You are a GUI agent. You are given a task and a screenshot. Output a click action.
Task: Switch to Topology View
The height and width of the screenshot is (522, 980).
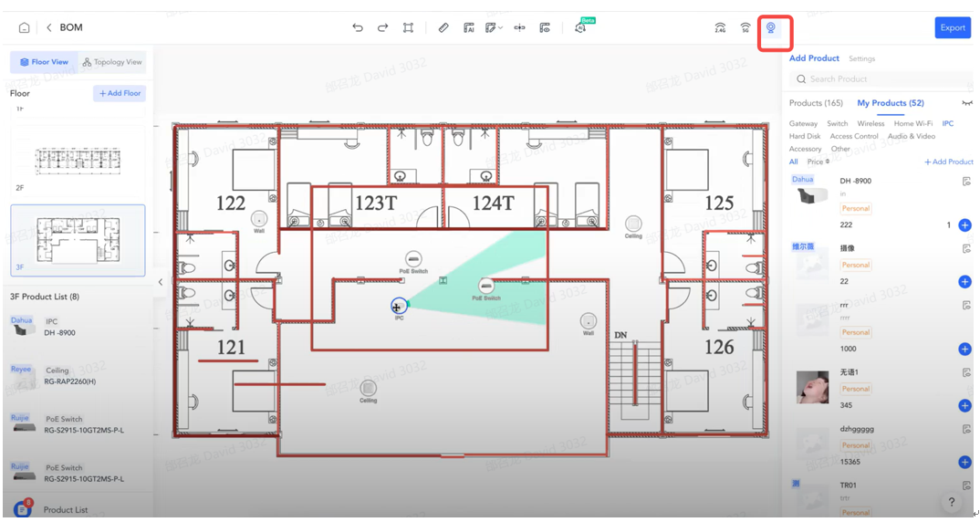[x=112, y=62]
